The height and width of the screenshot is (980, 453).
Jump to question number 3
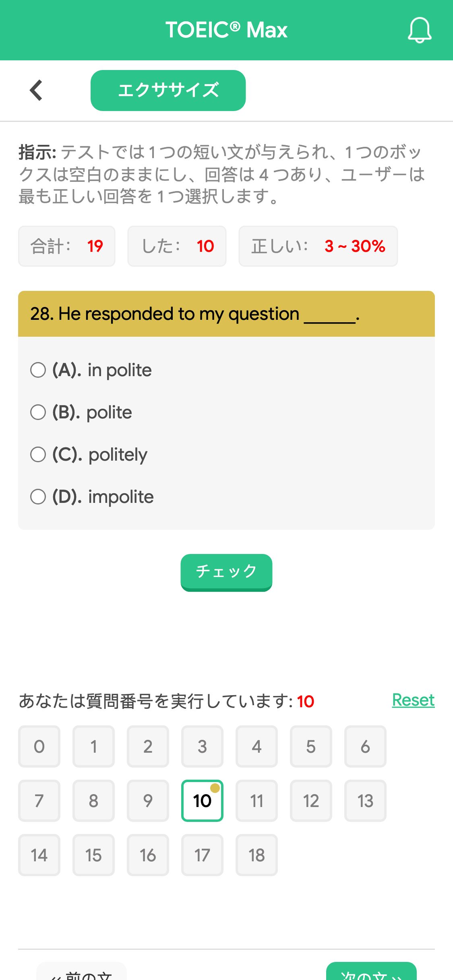click(x=202, y=746)
